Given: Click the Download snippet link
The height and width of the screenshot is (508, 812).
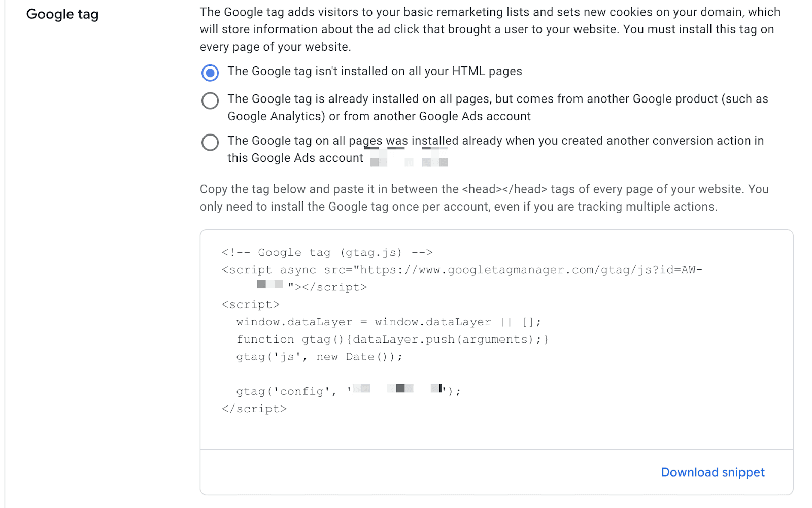Looking at the screenshot, I should click(x=713, y=472).
